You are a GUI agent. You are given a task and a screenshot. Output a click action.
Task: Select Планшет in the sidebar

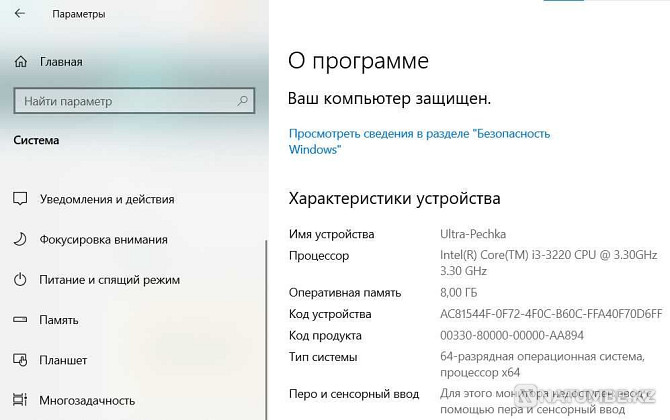tap(63, 360)
